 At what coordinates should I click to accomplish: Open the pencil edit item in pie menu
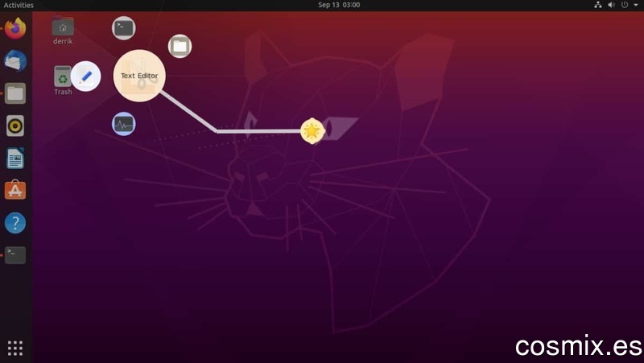(85, 76)
